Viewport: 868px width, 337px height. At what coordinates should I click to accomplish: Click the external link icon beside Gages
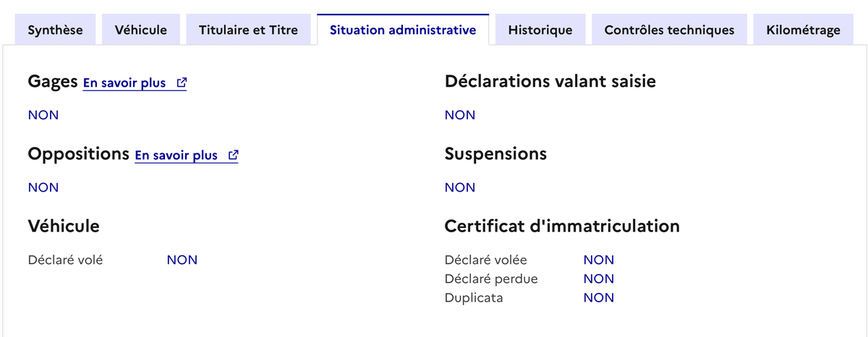[x=182, y=83]
